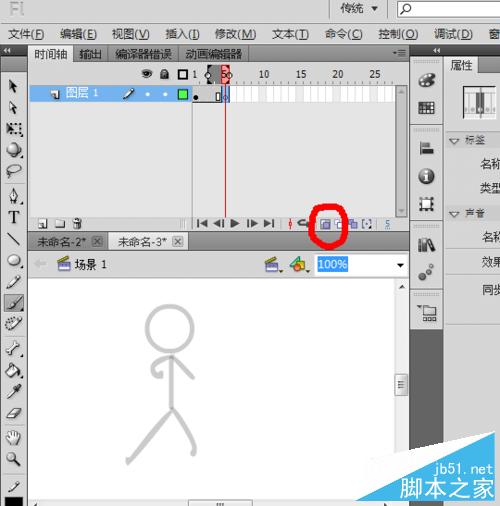Open the Color panel icon
Image resolution: width=500 pixels, height=506 pixels.
(x=427, y=80)
